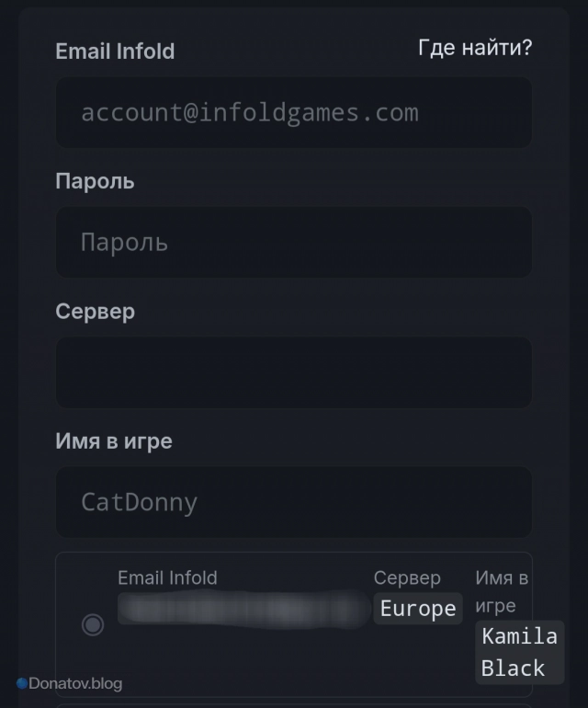Click the 'Сервер' form label above dropdown
The height and width of the screenshot is (708, 588).
[95, 311]
